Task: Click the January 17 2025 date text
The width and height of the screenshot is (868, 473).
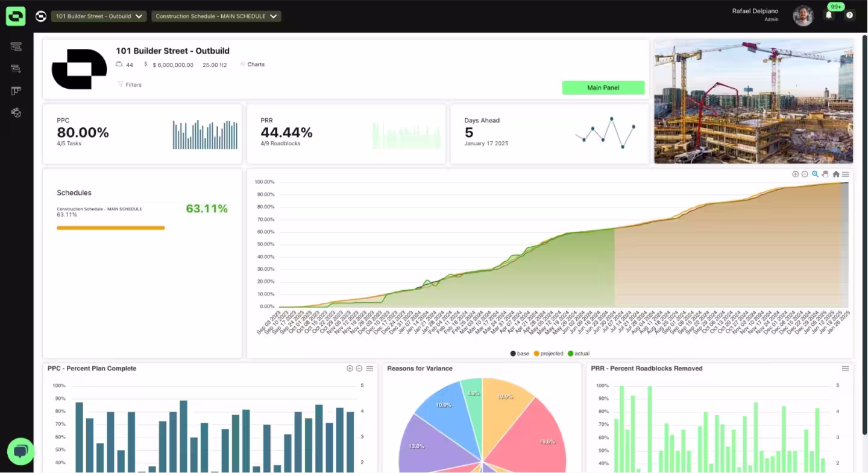Action: point(486,144)
